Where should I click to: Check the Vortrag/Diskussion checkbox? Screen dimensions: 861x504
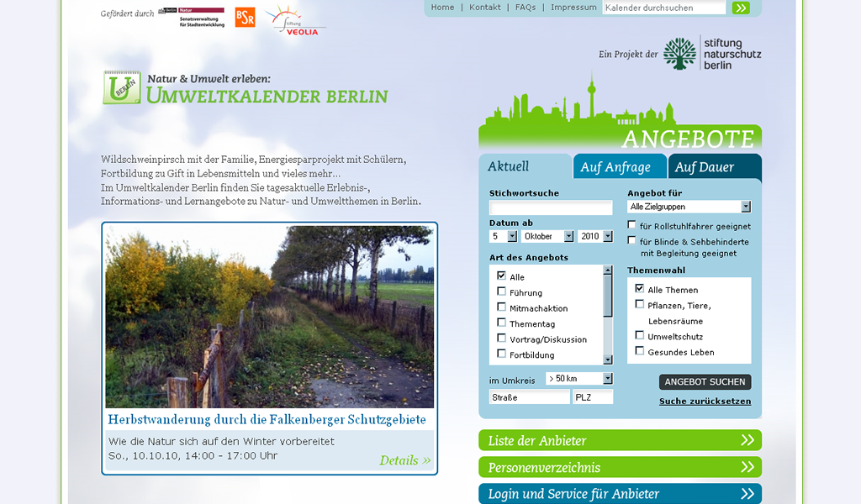click(501, 338)
